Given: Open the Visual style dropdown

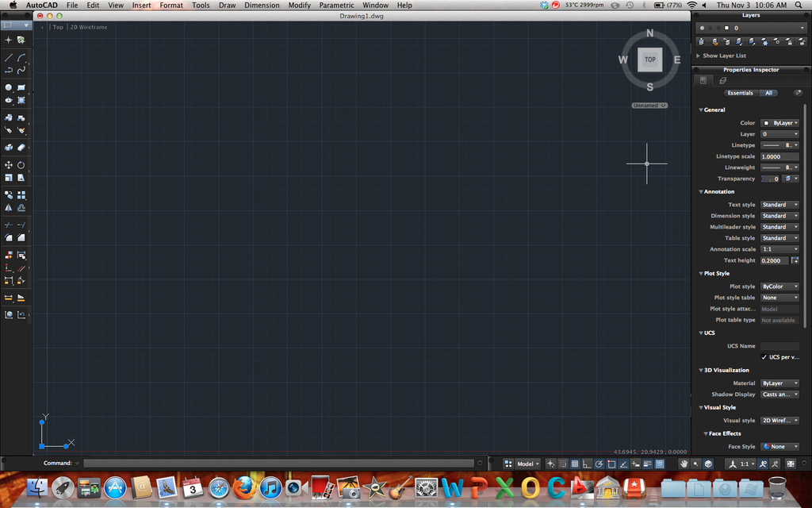Looking at the screenshot, I should (x=779, y=421).
